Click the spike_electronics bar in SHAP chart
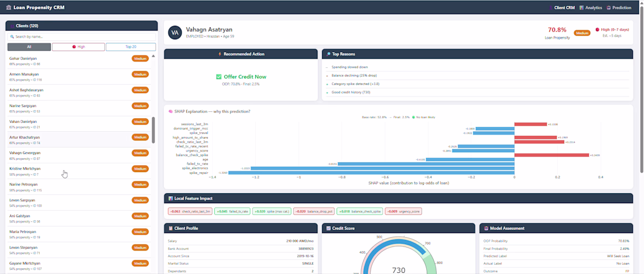 [x=382, y=169]
